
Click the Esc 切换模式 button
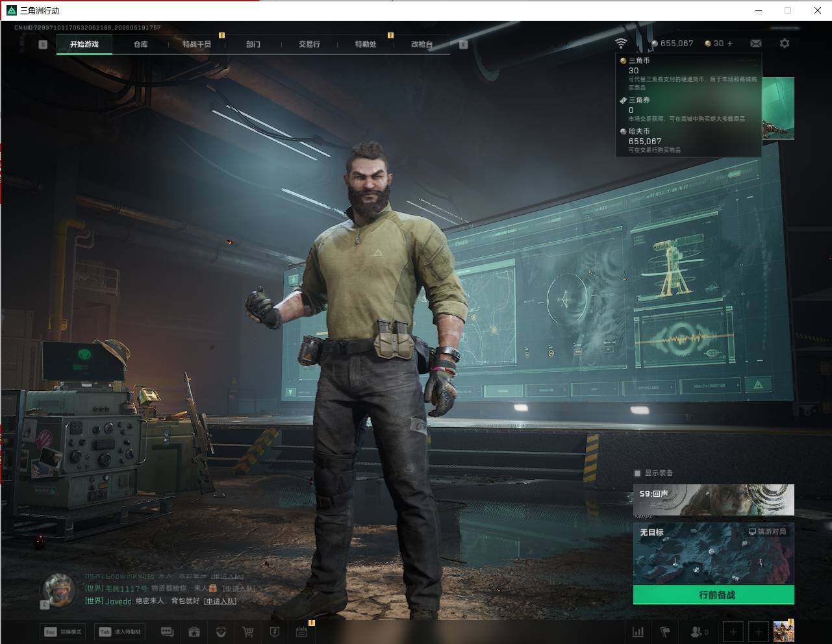63,632
